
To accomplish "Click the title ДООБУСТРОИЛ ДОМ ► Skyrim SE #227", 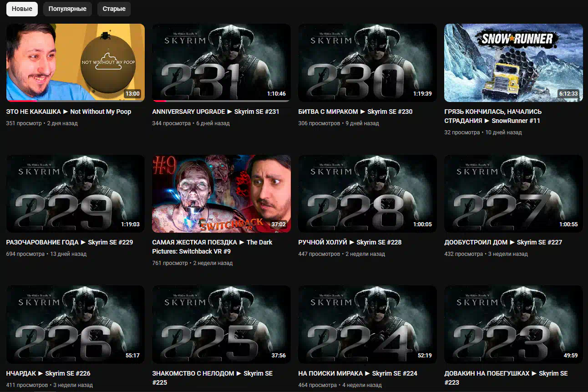I will pos(503,242).
